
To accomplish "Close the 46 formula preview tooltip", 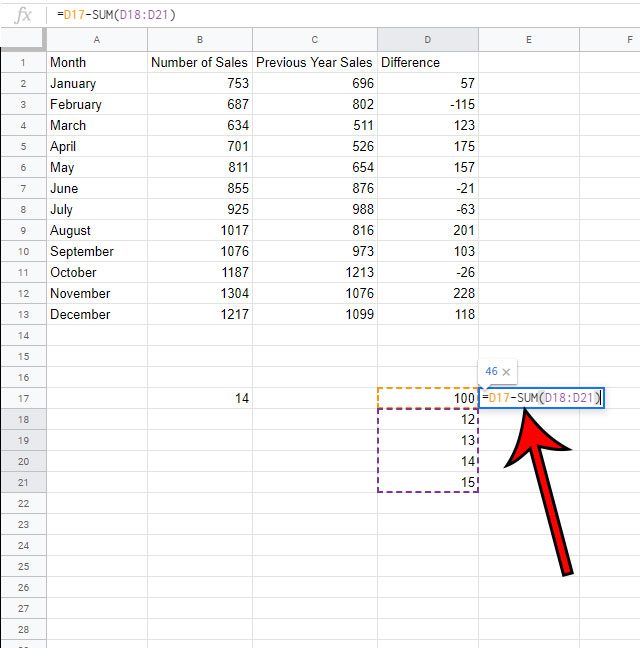I will (x=506, y=371).
